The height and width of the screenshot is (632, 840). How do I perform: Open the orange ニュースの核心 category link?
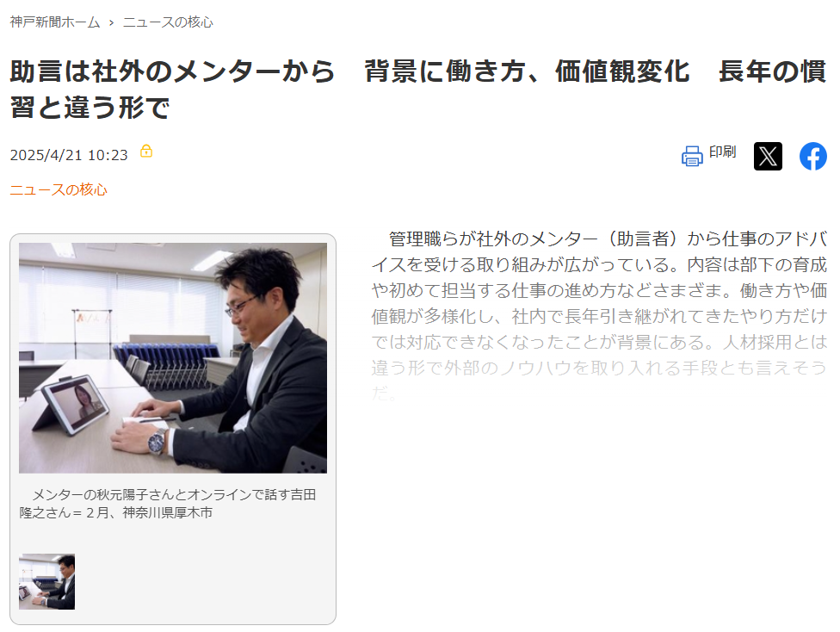[59, 189]
